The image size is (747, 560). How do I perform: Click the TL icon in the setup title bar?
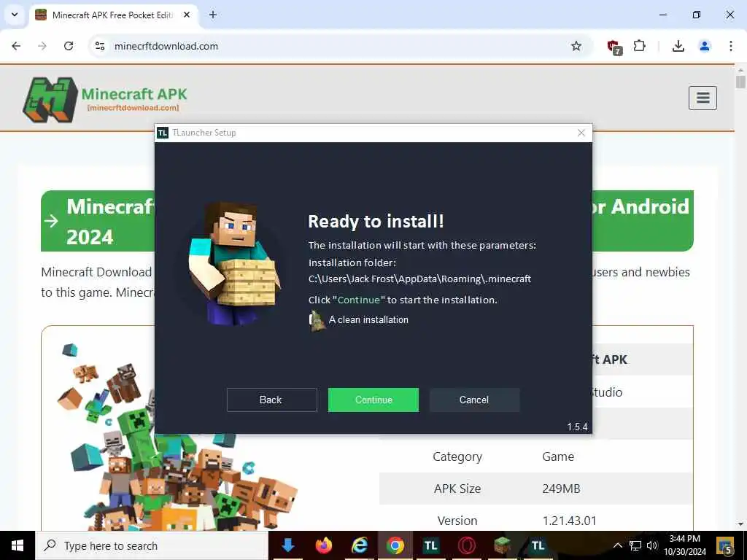(x=163, y=133)
